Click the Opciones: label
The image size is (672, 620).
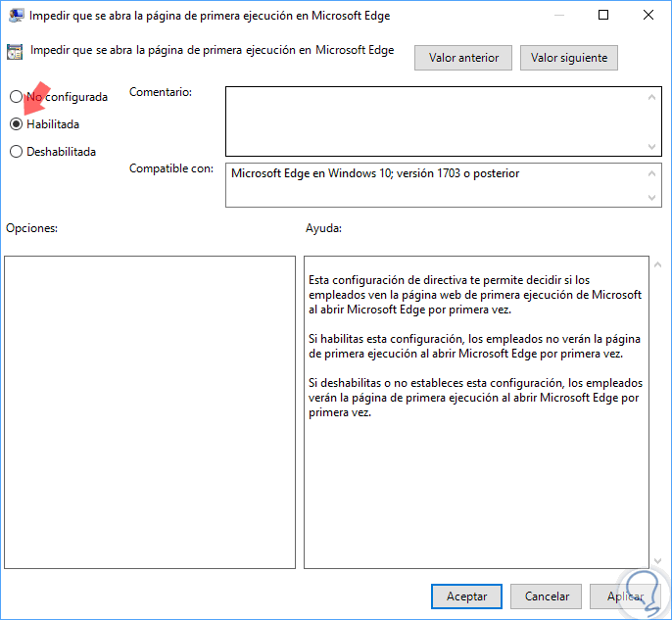coord(31,228)
